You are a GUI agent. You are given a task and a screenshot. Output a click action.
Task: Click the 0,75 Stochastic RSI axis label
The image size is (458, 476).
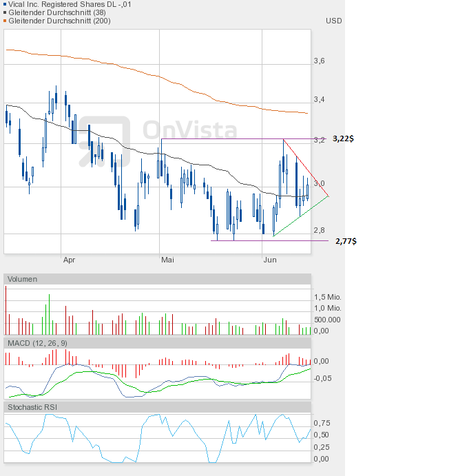pos(322,423)
